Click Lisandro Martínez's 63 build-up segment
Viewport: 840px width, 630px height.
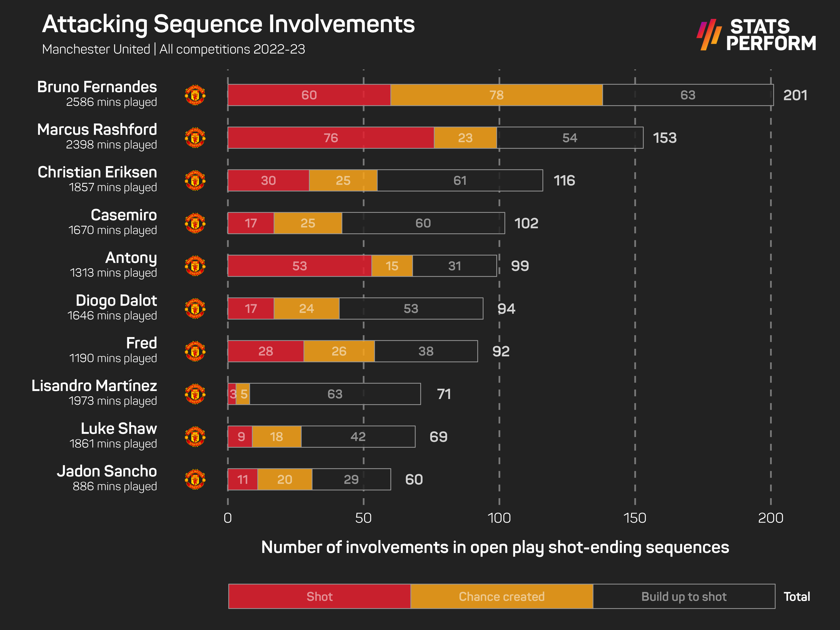[x=335, y=394]
